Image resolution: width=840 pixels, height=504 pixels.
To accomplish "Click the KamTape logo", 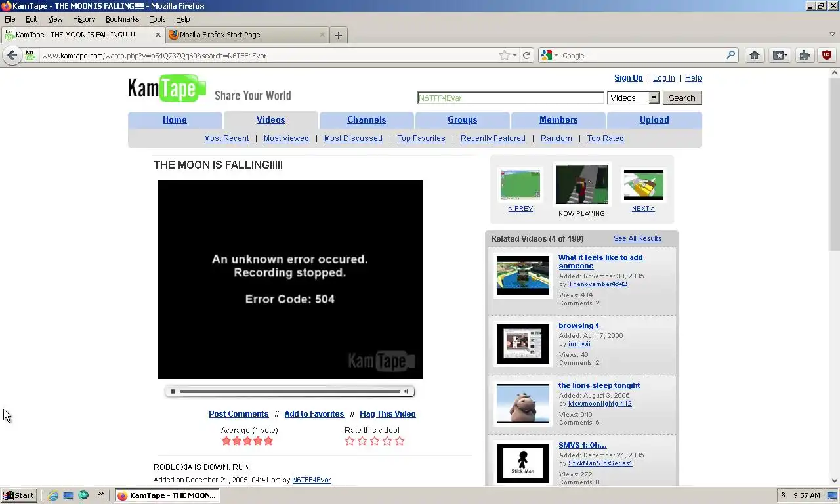I will 167,89.
